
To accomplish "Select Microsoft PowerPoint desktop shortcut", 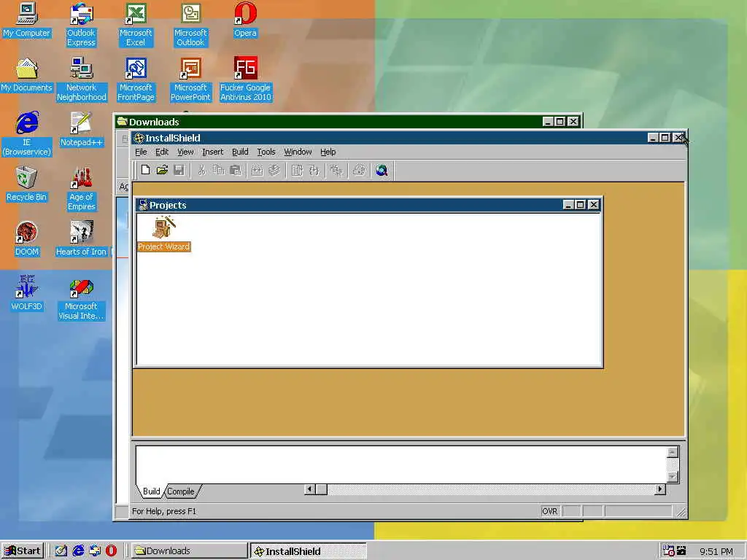I will pyautogui.click(x=190, y=79).
